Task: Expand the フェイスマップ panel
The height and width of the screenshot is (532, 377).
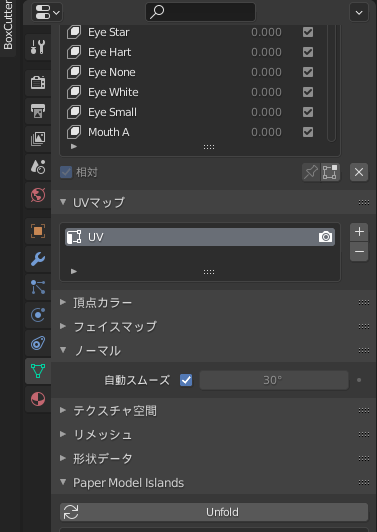Action: tap(63, 326)
